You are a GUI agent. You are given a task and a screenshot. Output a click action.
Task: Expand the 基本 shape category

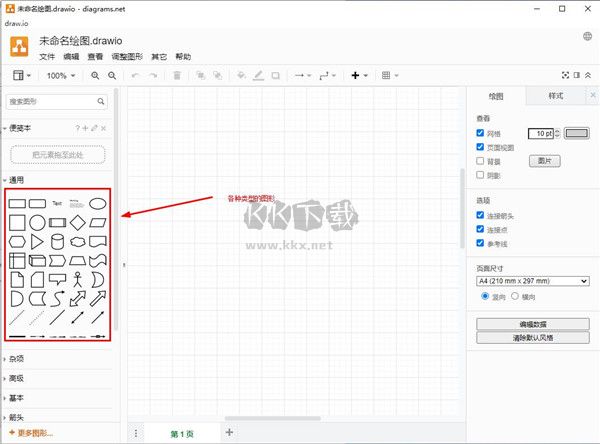(16, 398)
